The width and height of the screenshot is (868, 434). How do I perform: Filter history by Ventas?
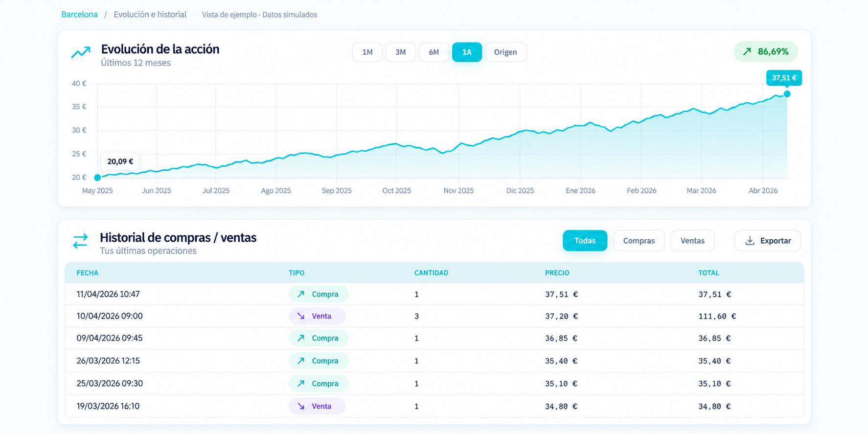point(692,241)
